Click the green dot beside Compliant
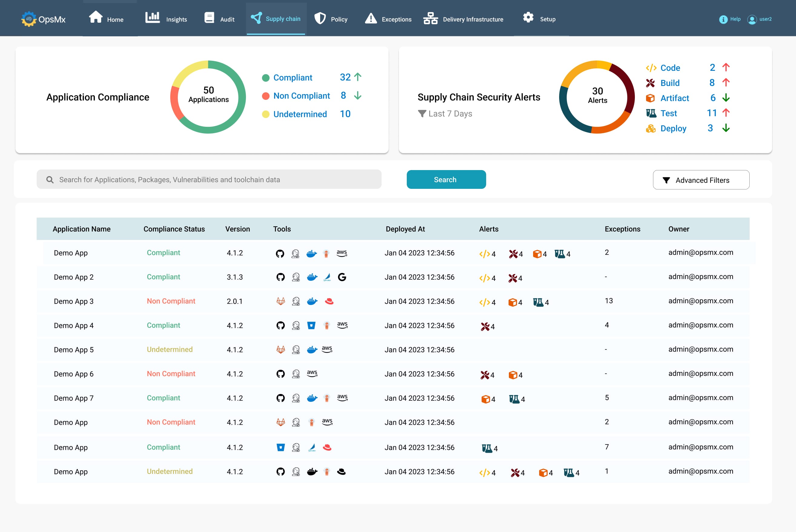 point(266,78)
